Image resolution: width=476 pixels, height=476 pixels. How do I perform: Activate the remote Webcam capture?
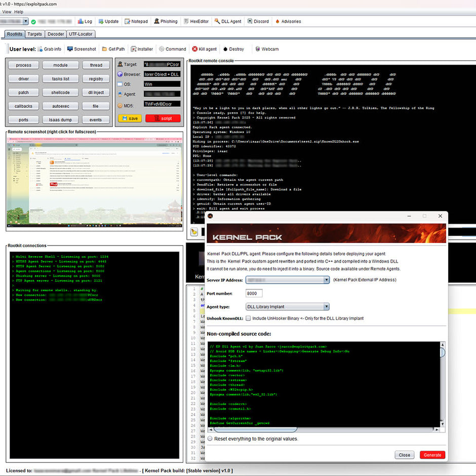pyautogui.click(x=267, y=49)
